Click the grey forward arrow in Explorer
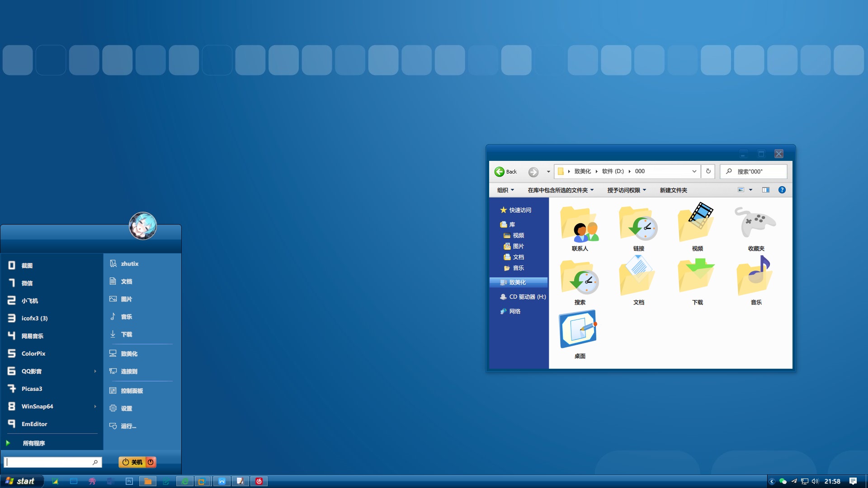The height and width of the screenshot is (488, 868). point(533,172)
